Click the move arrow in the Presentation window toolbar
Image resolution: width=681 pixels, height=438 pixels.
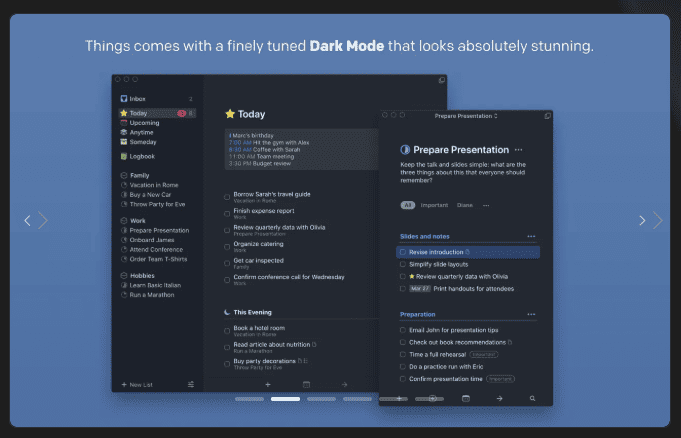click(x=499, y=398)
